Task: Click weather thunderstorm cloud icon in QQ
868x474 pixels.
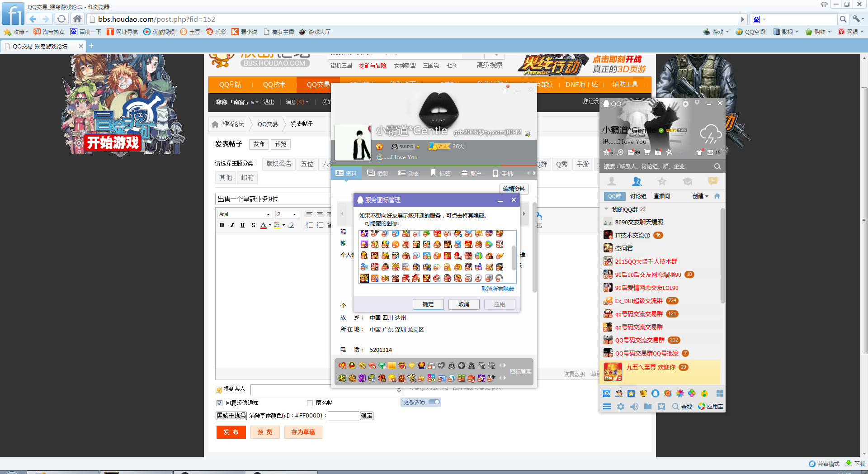Action: click(x=711, y=134)
